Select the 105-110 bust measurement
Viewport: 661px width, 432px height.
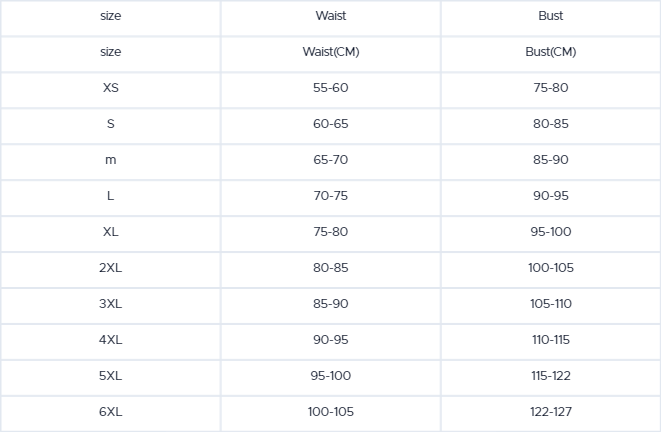[550, 304]
